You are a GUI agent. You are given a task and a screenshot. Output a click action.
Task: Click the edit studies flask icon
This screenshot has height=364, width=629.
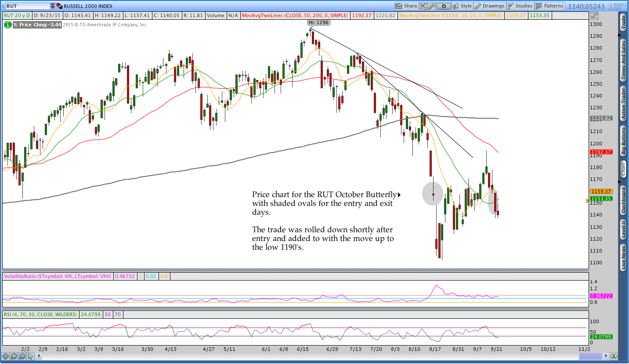click(423, 6)
